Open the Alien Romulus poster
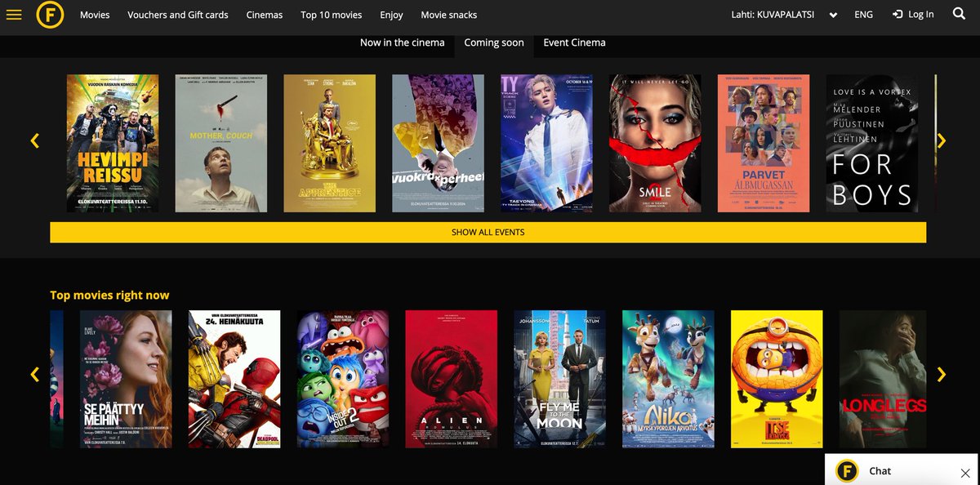The image size is (980, 485). [452, 379]
